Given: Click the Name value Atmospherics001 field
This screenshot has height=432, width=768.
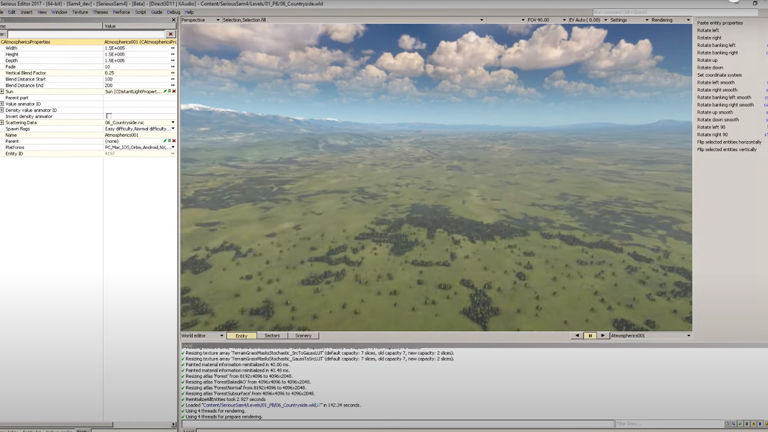Looking at the screenshot, I should (139, 135).
